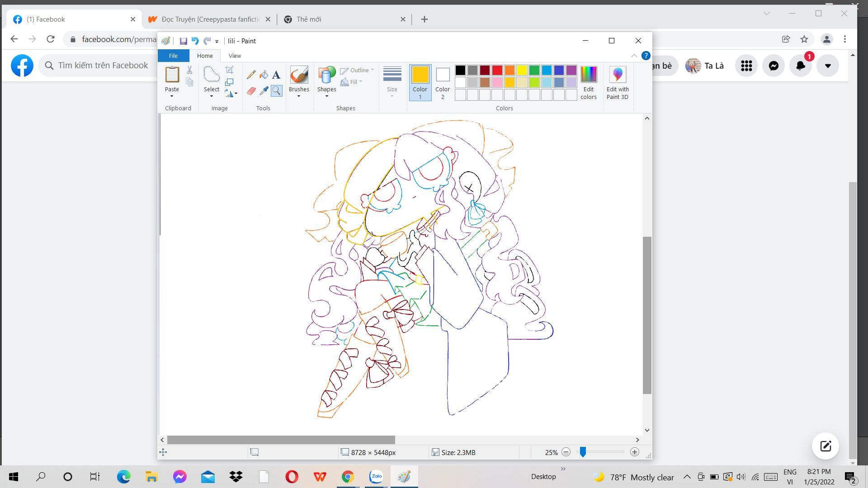Select Color 1 foreground swatch
This screenshot has width=868, height=488.
[x=420, y=83]
